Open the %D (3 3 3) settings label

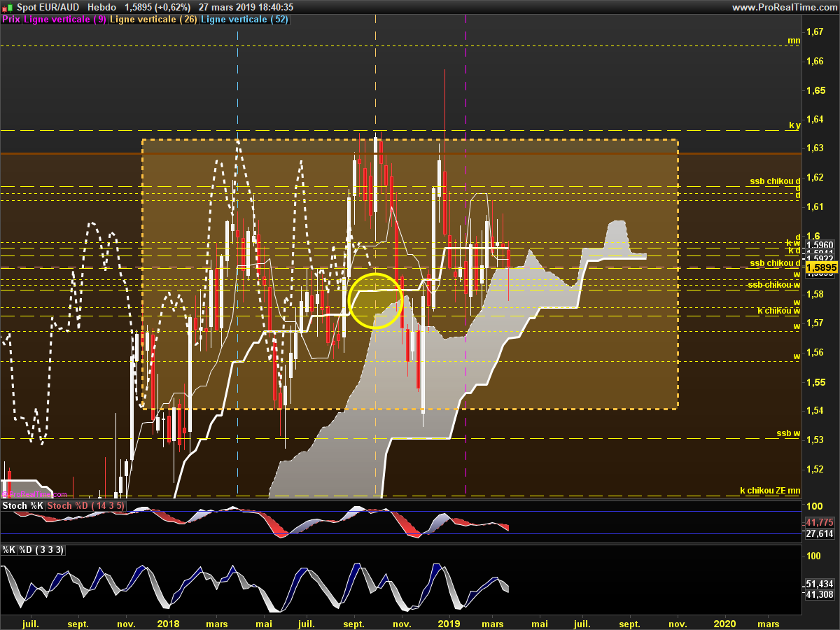click(42, 550)
